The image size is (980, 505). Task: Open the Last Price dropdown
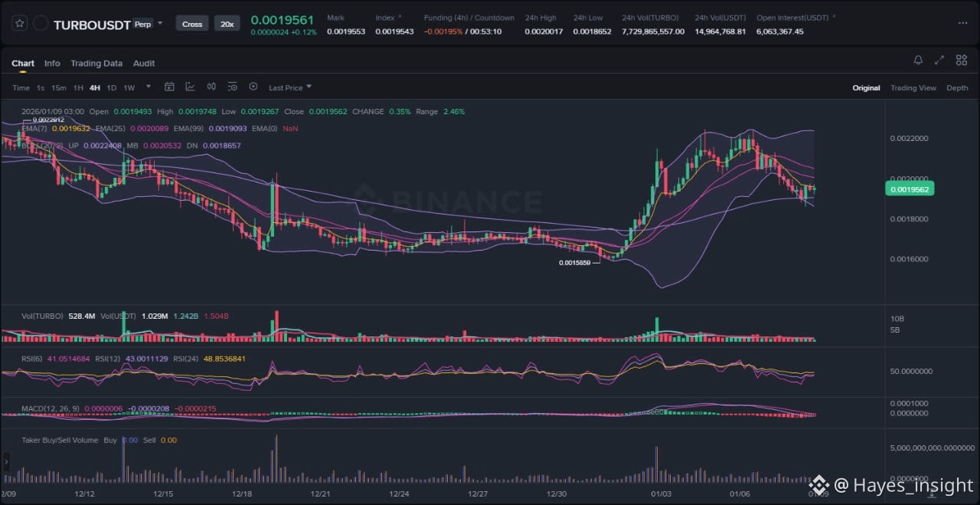point(289,88)
